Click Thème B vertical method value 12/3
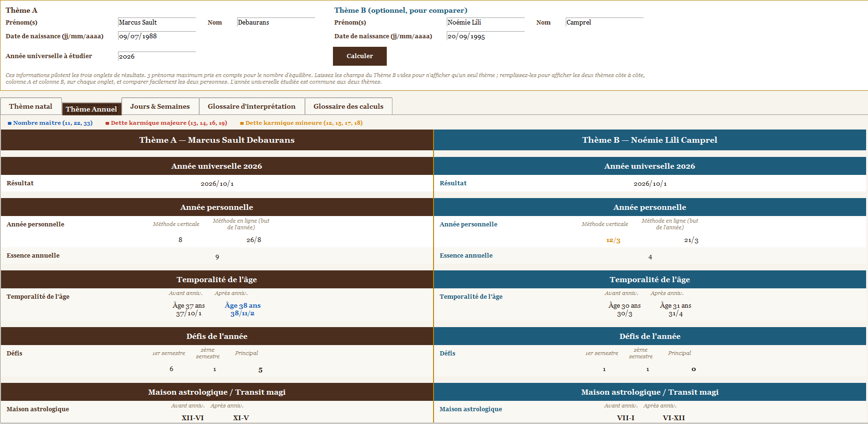Viewport: 868px width, 424px height. 613,240
